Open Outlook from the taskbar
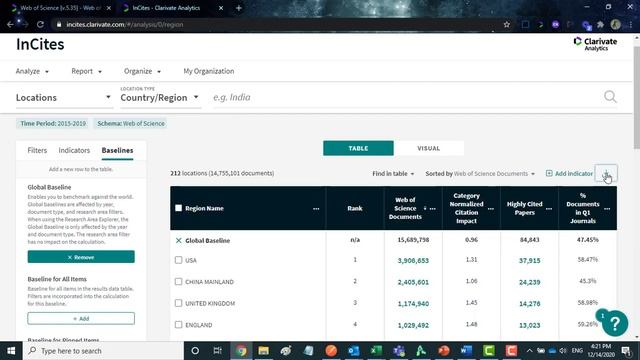This screenshot has height=360, width=640. point(353,351)
